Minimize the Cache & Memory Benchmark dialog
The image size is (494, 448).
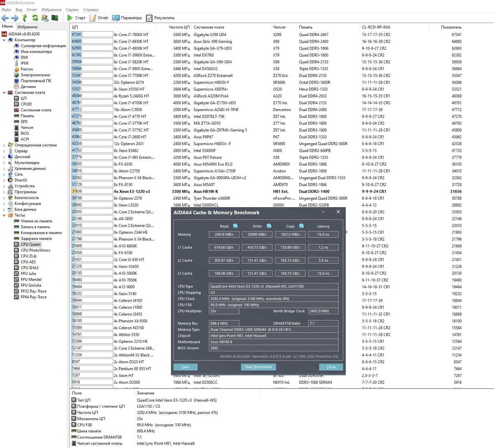click(x=323, y=212)
